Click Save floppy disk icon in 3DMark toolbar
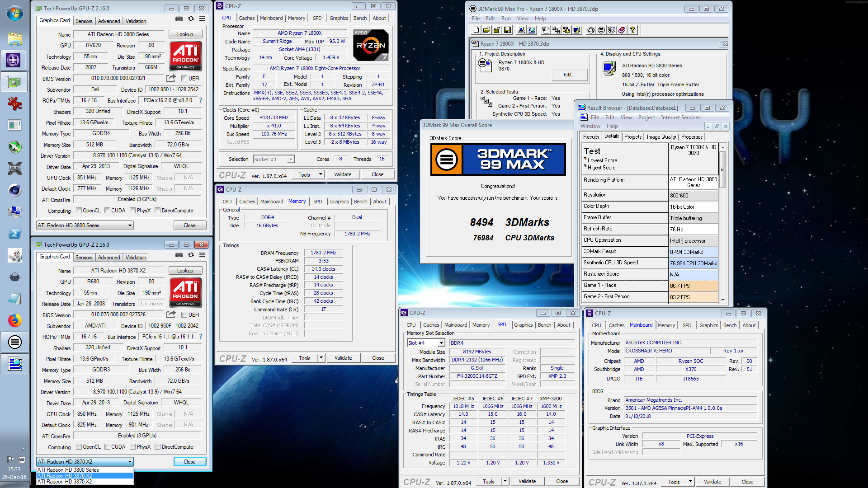Image resolution: width=868 pixels, height=488 pixels. click(x=507, y=30)
